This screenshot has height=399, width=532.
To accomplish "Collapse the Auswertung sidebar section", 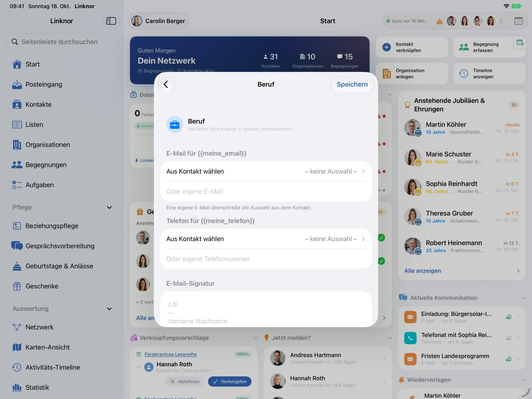I will 109,309.
